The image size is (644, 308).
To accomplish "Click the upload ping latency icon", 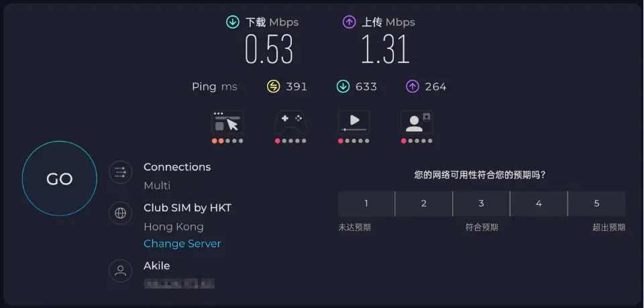I will (x=413, y=87).
